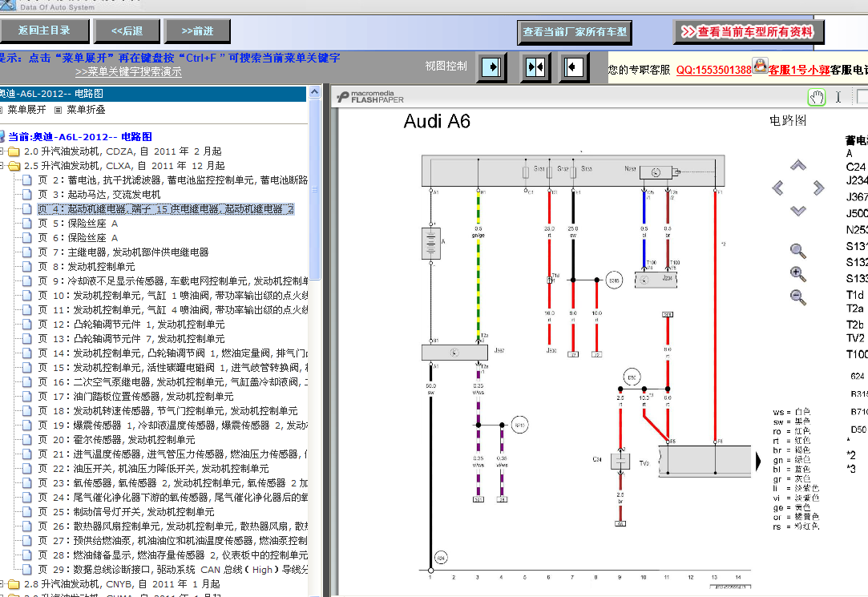Click the black arrow at diagram right edge

pyautogui.click(x=758, y=462)
